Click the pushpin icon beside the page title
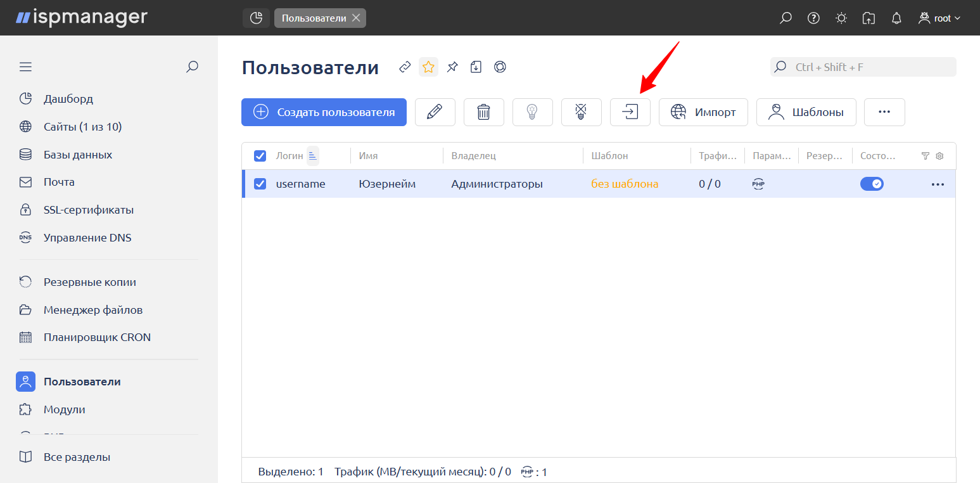 452,67
